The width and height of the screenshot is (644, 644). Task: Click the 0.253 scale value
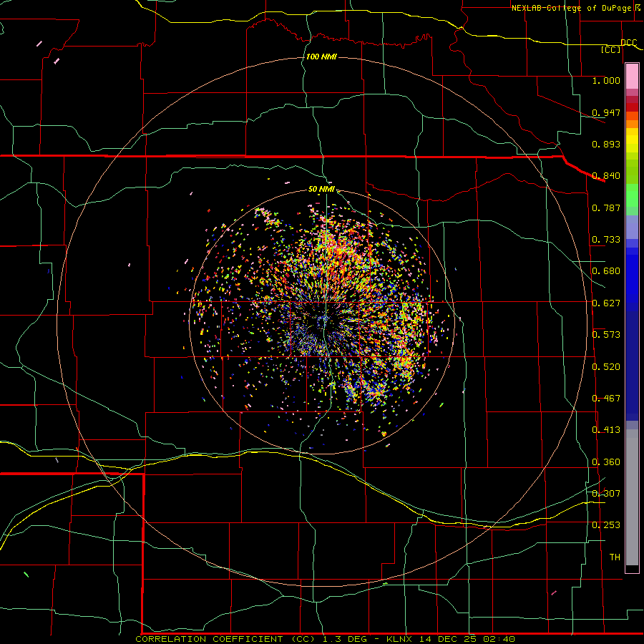pos(606,525)
